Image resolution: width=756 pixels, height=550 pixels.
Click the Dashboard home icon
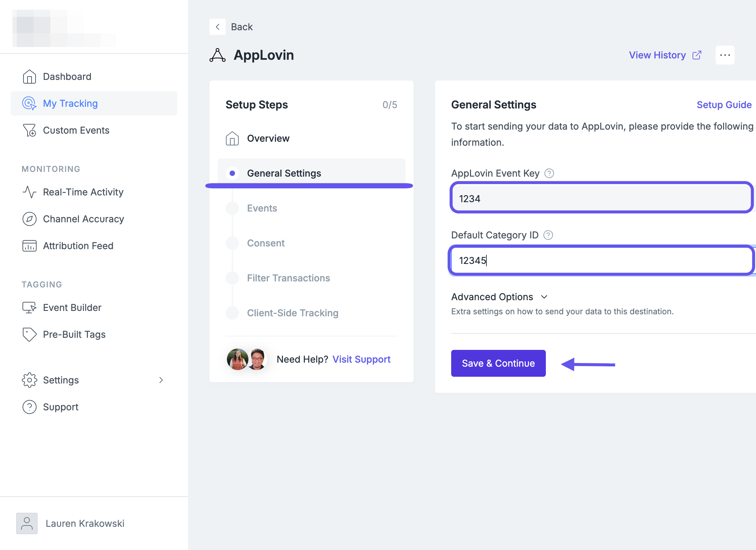(x=30, y=77)
